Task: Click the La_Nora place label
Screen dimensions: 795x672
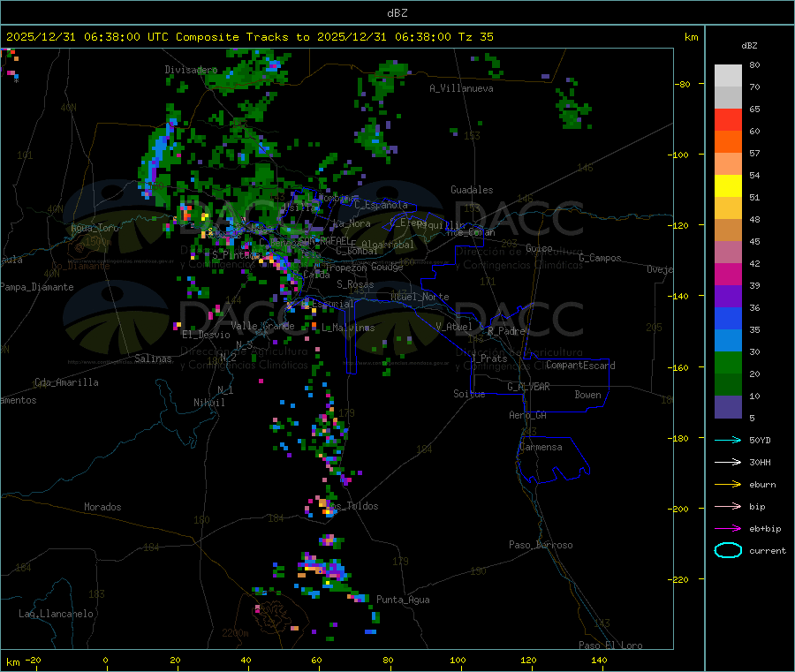Action: 352,223
